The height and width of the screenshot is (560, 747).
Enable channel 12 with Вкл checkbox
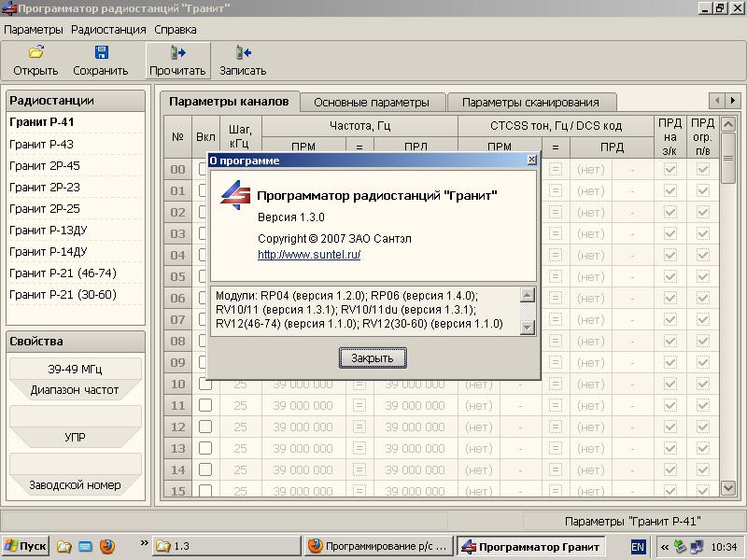[205, 427]
